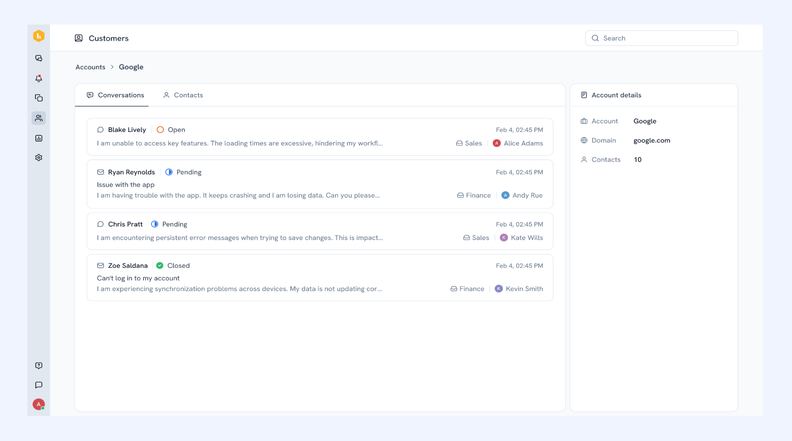Screen dimensions: 792x441
Task: Open settings gear in sidebar
Action: click(38, 158)
